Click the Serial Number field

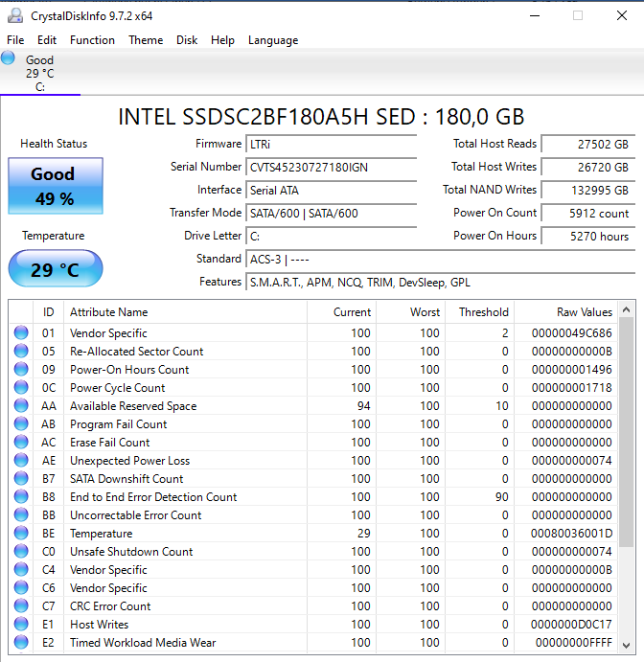tap(331, 168)
